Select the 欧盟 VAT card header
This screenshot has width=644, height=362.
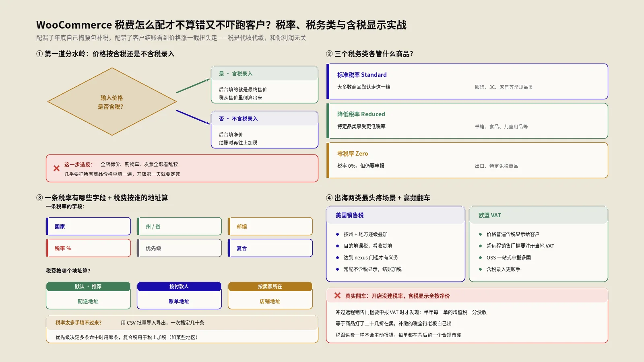click(539, 215)
